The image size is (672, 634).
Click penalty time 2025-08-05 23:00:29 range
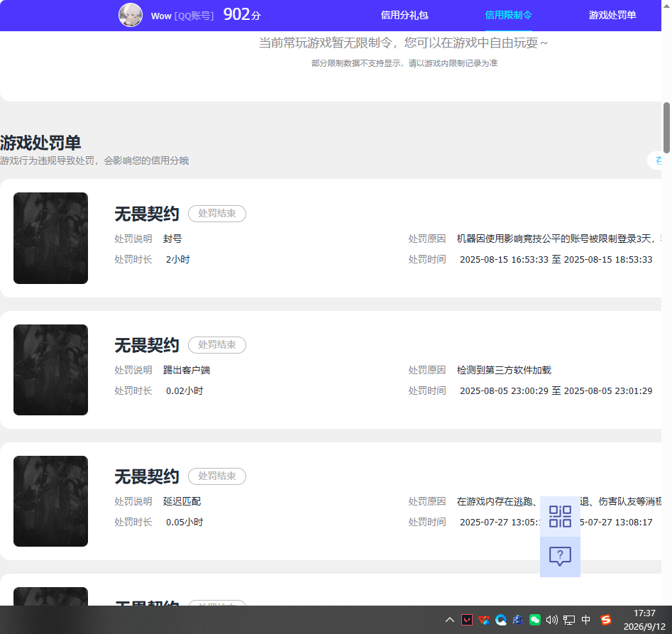(556, 391)
